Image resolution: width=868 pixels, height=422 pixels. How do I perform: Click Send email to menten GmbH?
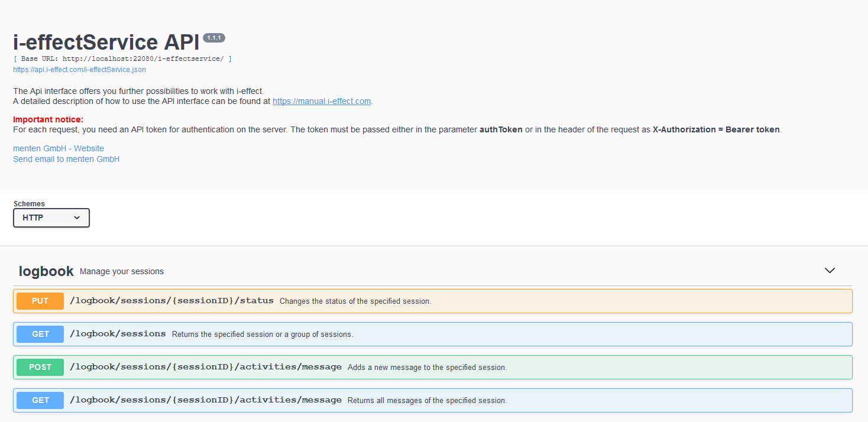click(x=66, y=159)
